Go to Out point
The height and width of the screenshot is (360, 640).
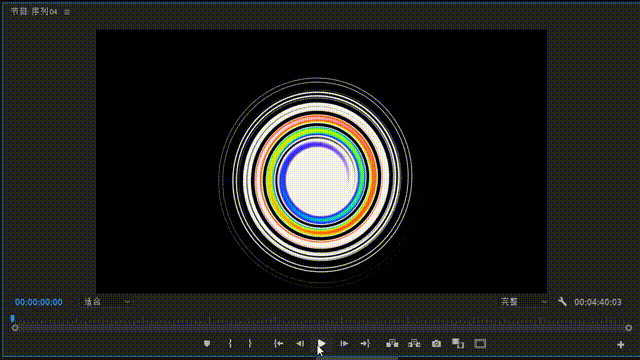[365, 344]
